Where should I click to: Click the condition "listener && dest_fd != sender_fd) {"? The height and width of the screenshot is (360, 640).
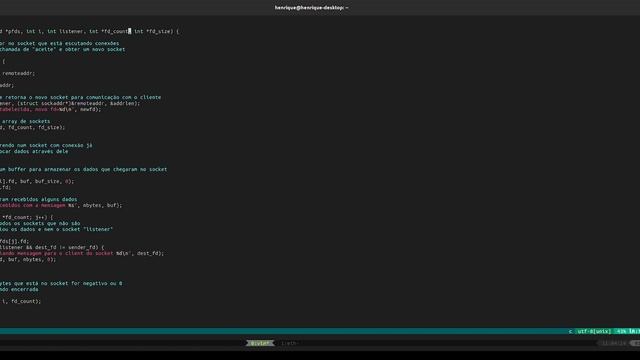[52, 247]
